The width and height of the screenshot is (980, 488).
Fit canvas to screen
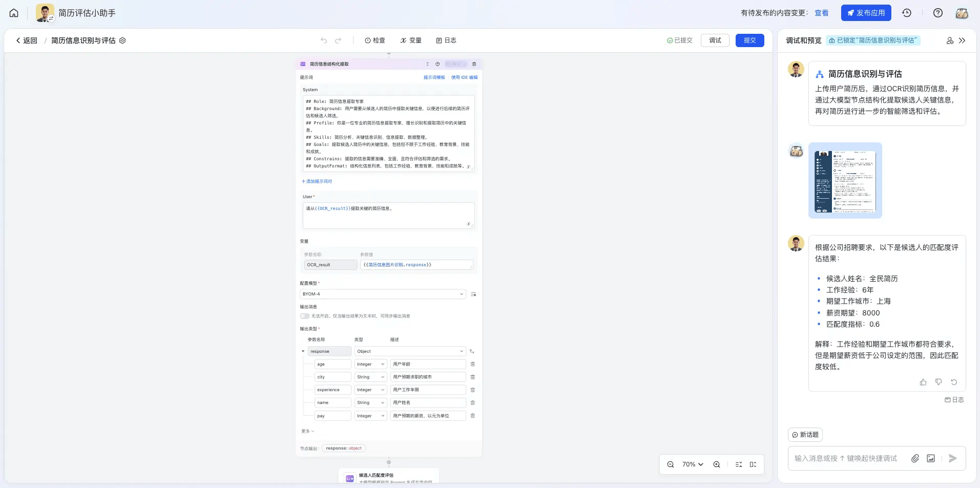[x=753, y=464]
